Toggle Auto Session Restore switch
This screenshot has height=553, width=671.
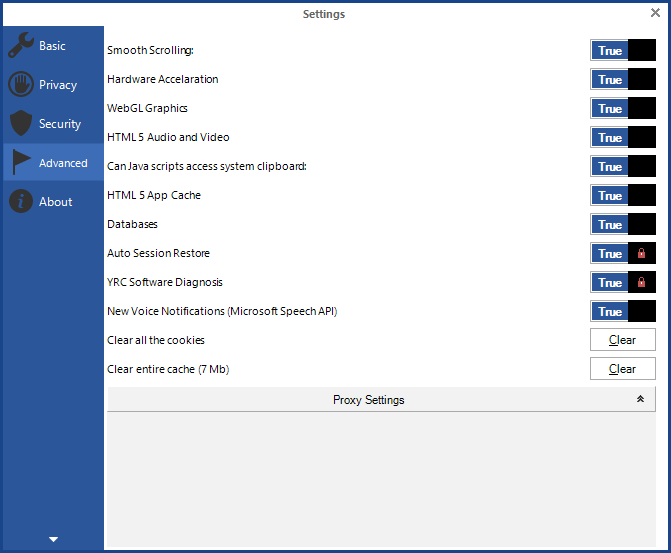click(x=623, y=253)
